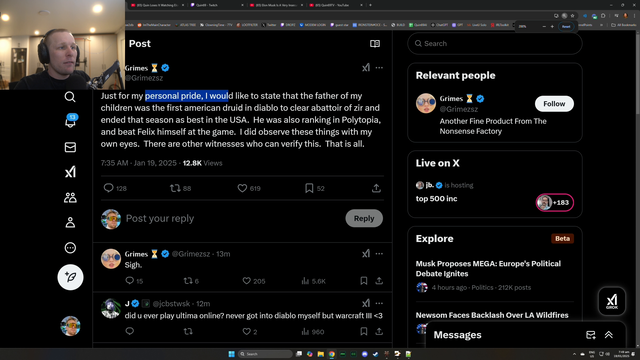View analytics 5.6K on Sigh reply
This screenshot has height=360, width=640.
[313, 281]
